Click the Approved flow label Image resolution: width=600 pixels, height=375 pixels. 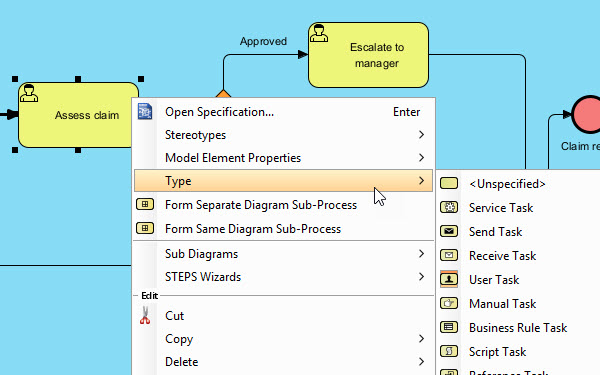pyautogui.click(x=263, y=41)
